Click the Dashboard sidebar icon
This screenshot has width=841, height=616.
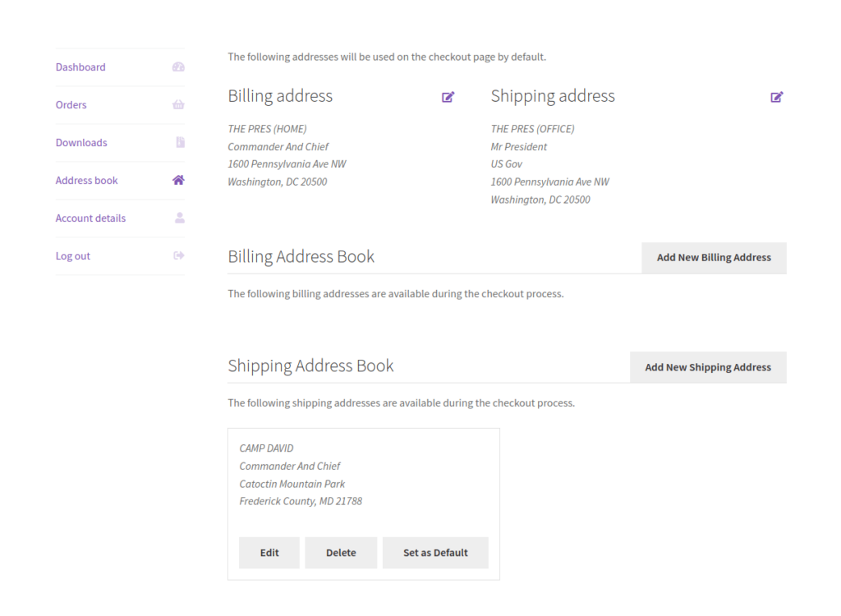[178, 67]
